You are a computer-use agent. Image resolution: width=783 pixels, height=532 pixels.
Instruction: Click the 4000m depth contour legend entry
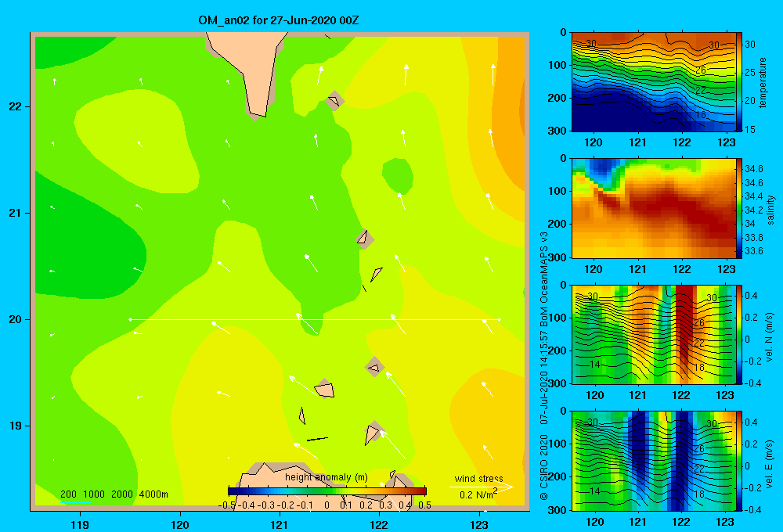coord(153,494)
